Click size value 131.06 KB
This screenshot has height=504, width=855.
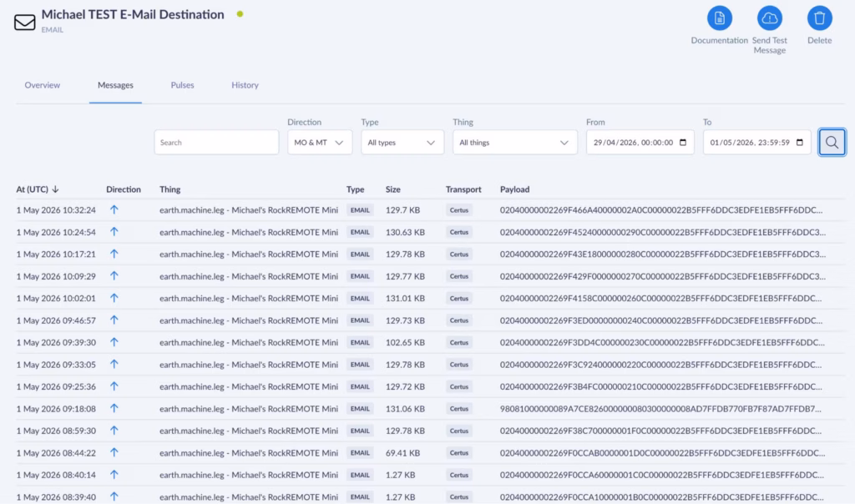(405, 409)
